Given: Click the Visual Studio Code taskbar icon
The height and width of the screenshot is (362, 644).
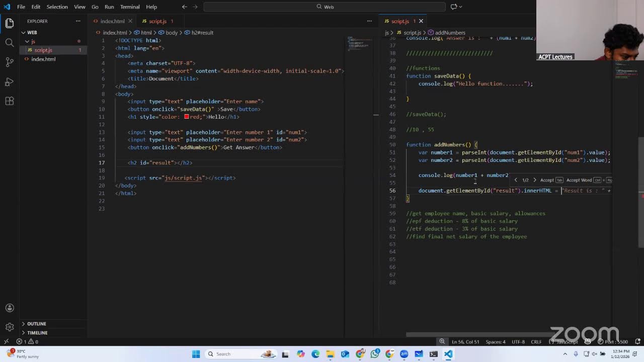Looking at the screenshot, I should (x=448, y=354).
